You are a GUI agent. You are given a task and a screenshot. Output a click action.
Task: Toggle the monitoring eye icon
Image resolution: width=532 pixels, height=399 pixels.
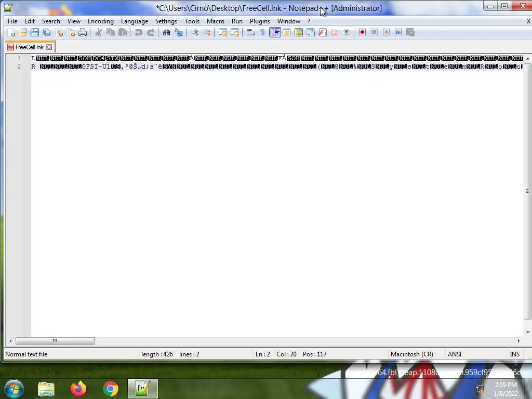click(x=347, y=33)
